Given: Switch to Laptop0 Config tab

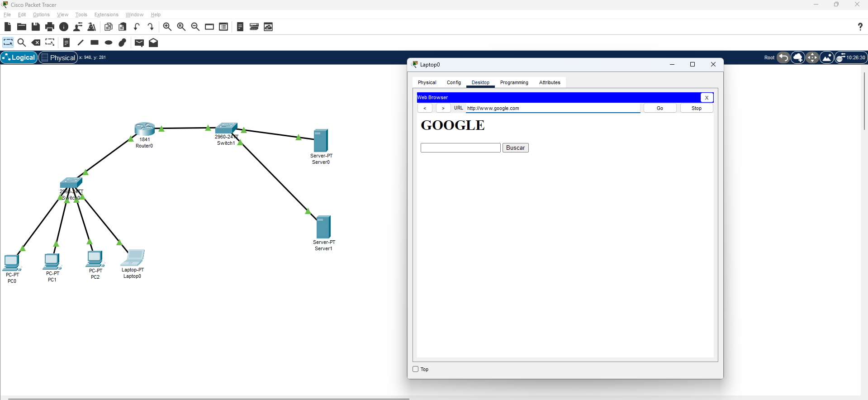Looking at the screenshot, I should pos(454,82).
